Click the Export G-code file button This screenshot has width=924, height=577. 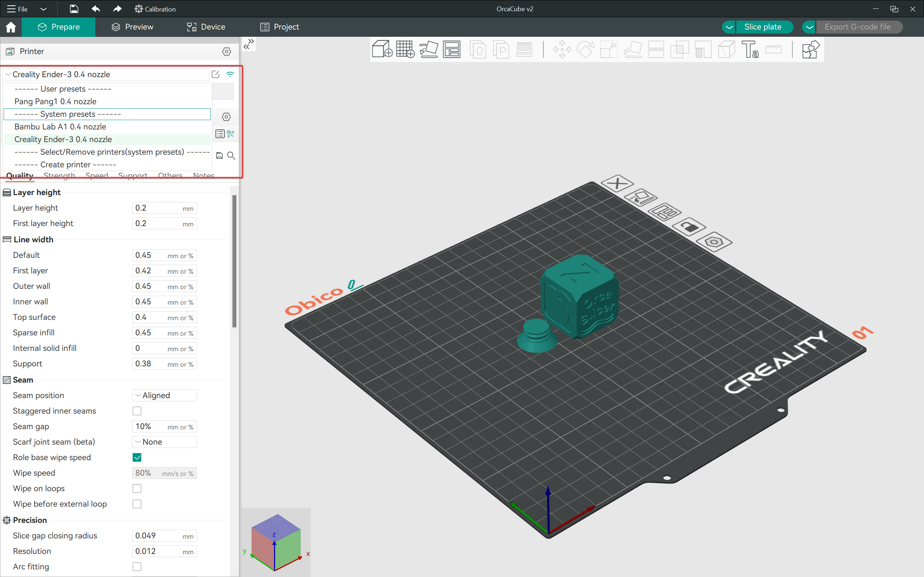coord(859,27)
